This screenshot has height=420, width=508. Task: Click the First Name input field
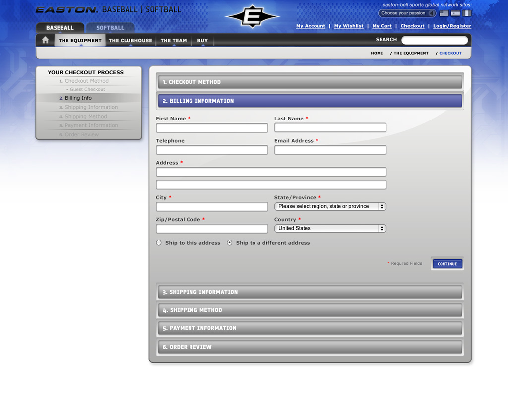click(x=212, y=128)
